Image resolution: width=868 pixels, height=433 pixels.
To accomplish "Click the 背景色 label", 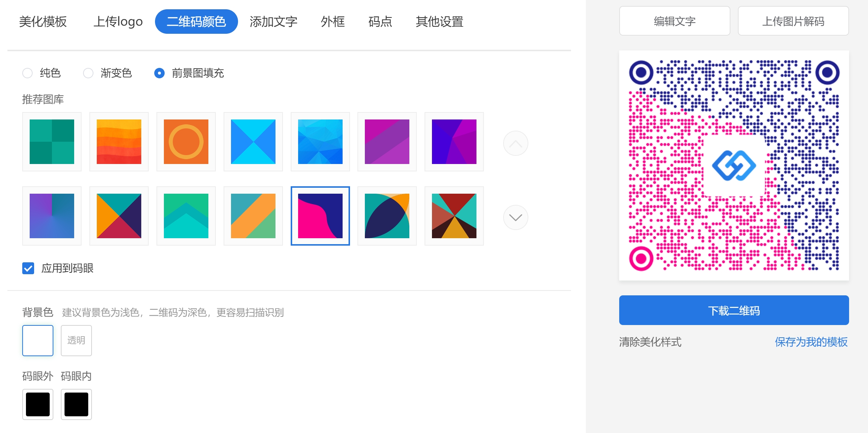I will (x=38, y=312).
